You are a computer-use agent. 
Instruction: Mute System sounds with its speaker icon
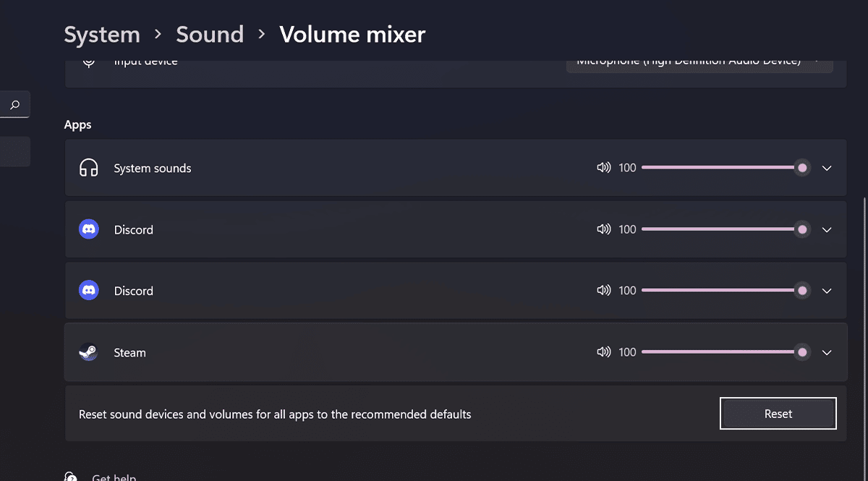[x=603, y=168]
